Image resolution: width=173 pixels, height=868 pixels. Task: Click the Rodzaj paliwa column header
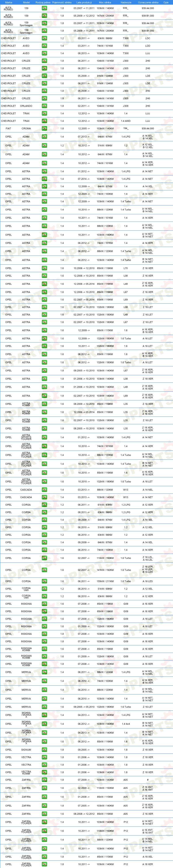pyautogui.click(x=43, y=2)
